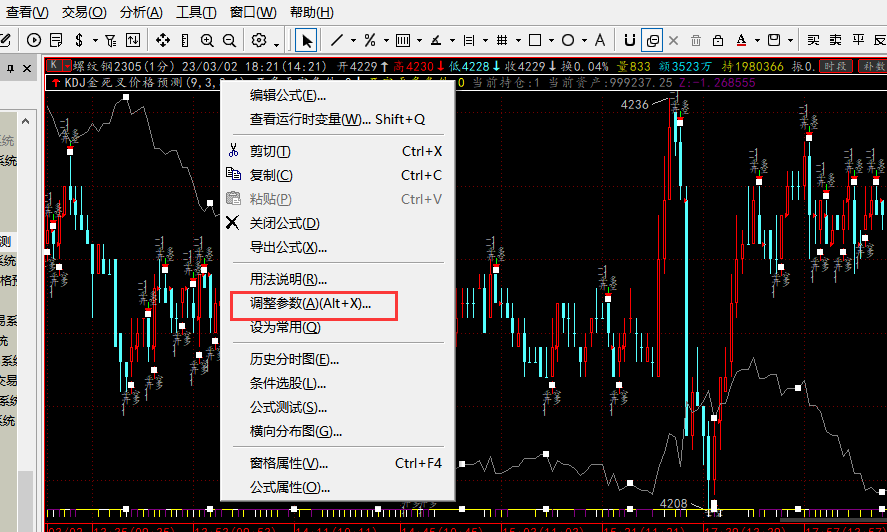This screenshot has height=532, width=887.
Task: Choose 导出公式(X)... menu entry
Action: (x=338, y=247)
